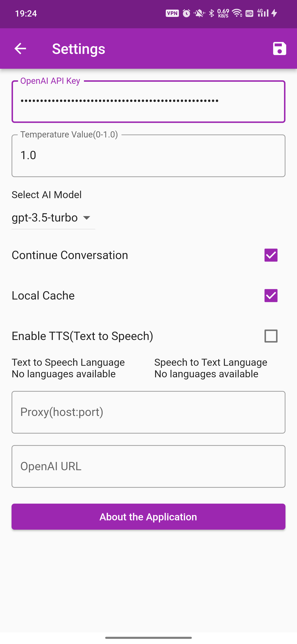Save settings with the floppy disk icon
The width and height of the screenshot is (297, 644).
pos(279,49)
